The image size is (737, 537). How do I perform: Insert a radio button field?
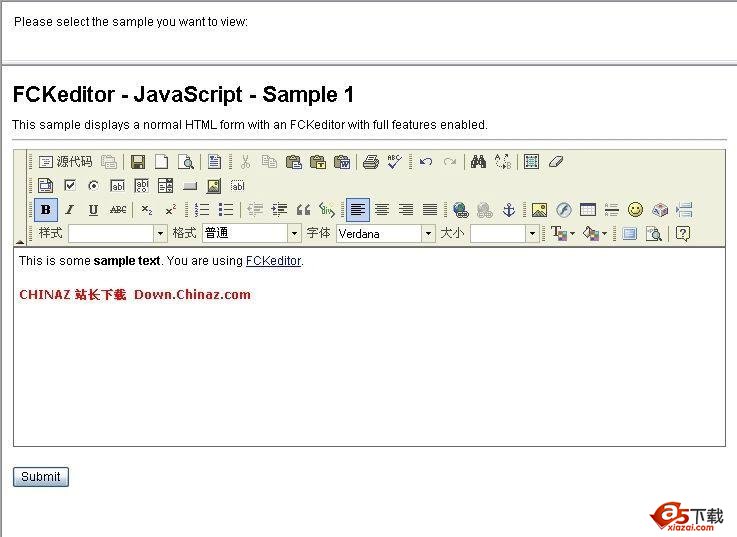click(x=94, y=186)
